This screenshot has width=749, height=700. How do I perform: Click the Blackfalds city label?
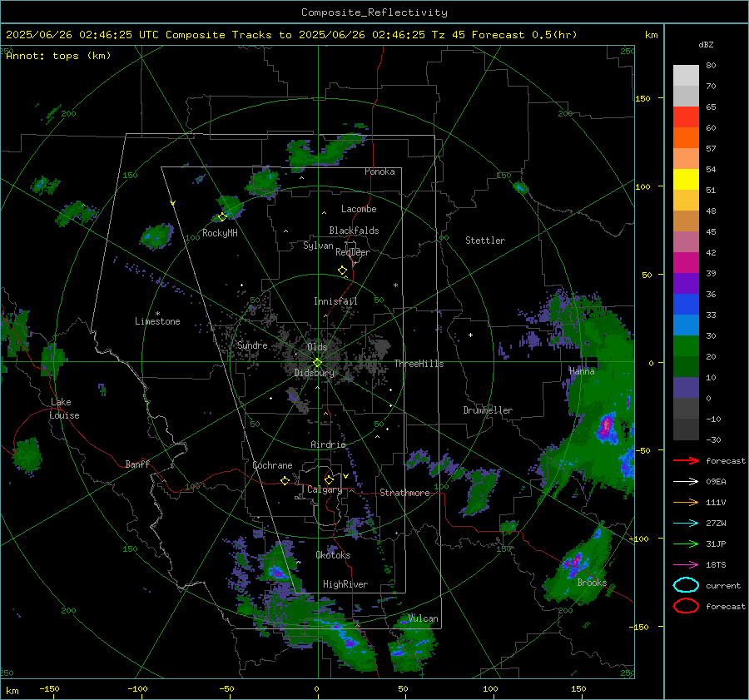pyautogui.click(x=354, y=231)
